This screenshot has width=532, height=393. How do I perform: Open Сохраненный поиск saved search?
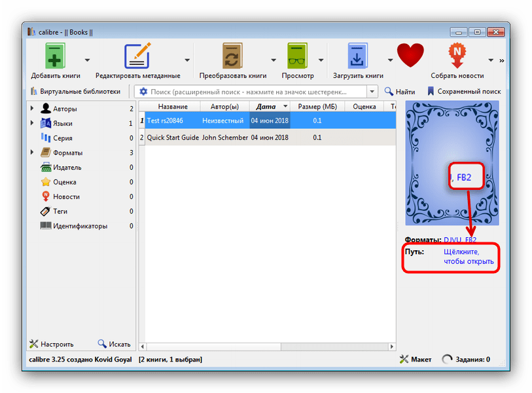pyautogui.click(x=464, y=91)
